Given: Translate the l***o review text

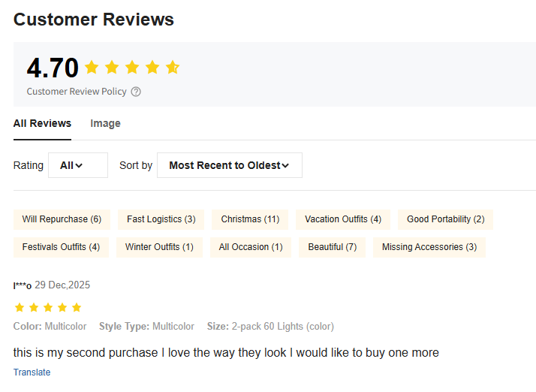Looking at the screenshot, I should coord(32,372).
